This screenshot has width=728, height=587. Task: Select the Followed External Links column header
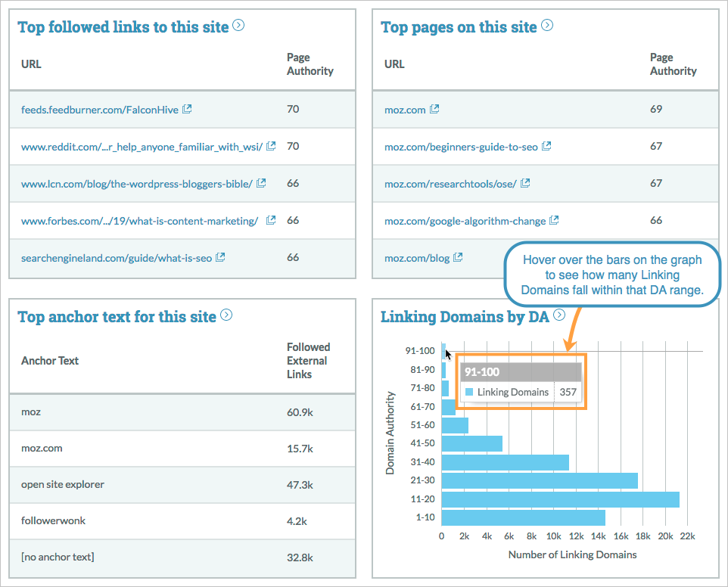(x=308, y=361)
